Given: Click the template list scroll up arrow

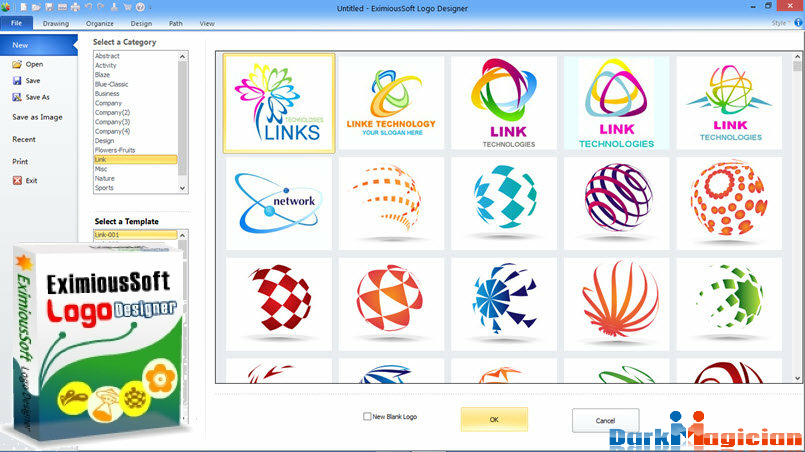Looking at the screenshot, I should 182,235.
